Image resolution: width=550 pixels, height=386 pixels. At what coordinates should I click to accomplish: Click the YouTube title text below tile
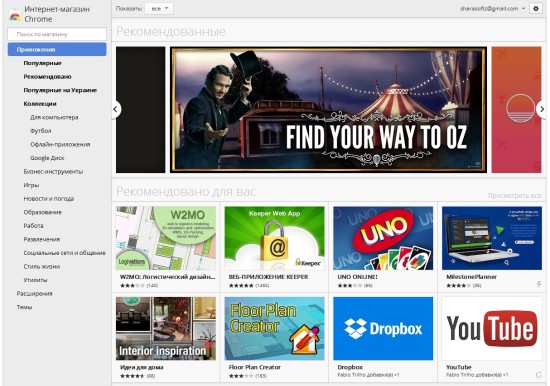[x=459, y=367]
